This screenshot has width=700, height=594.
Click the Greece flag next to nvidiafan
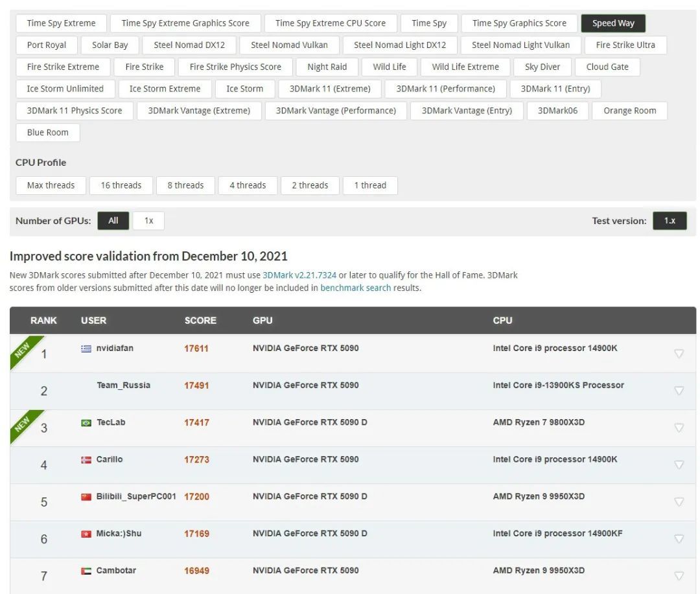86,348
